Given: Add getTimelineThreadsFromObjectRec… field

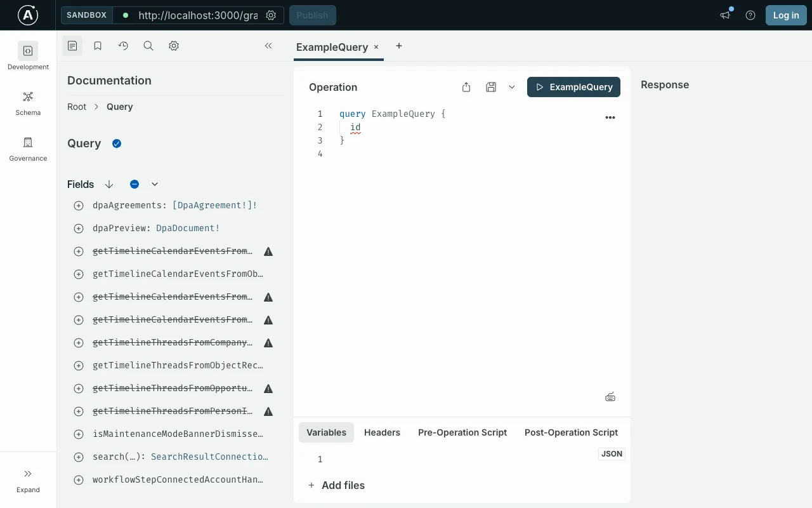Looking at the screenshot, I should pos(79,366).
